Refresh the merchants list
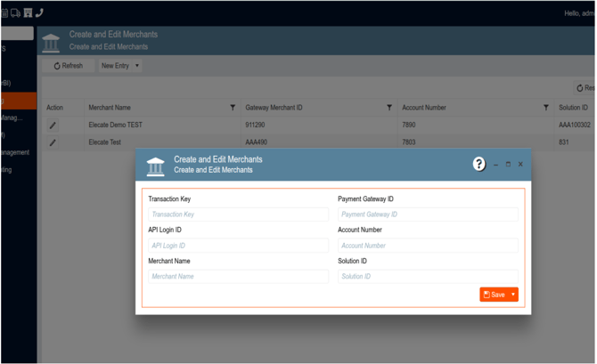The height and width of the screenshot is (364, 597). [68, 66]
